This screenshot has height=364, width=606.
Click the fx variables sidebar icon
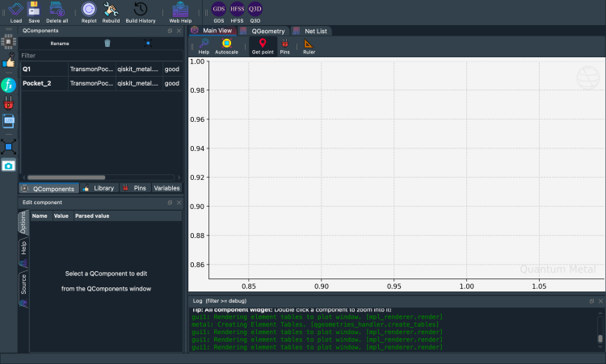[9, 85]
